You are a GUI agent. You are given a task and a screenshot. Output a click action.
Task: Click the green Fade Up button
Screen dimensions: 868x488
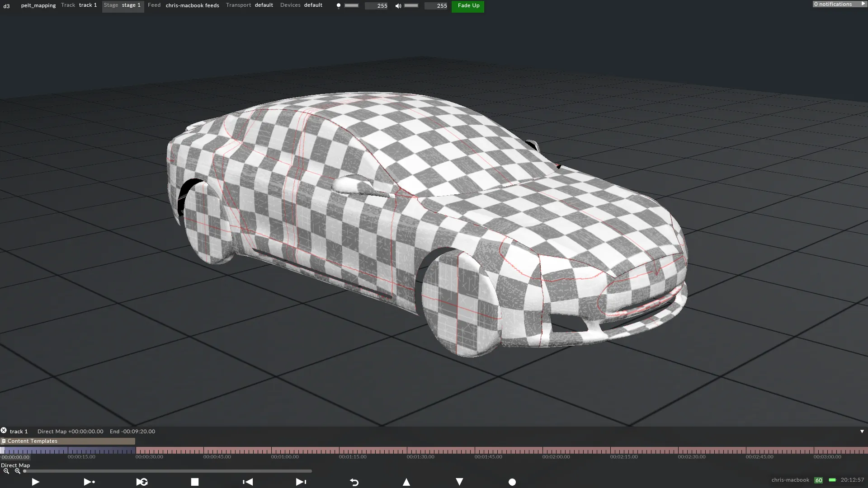click(468, 6)
